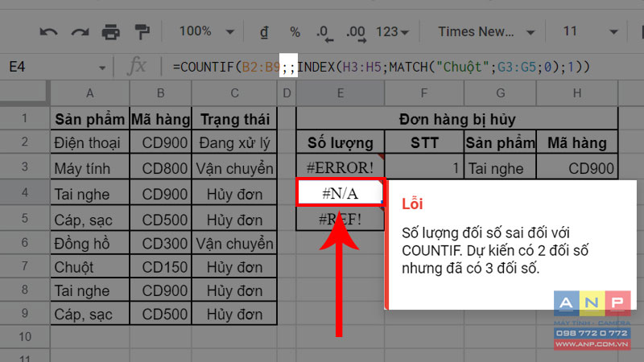This screenshot has height=362, width=644.
Task: Click the select-all corner box
Action: 23,93
